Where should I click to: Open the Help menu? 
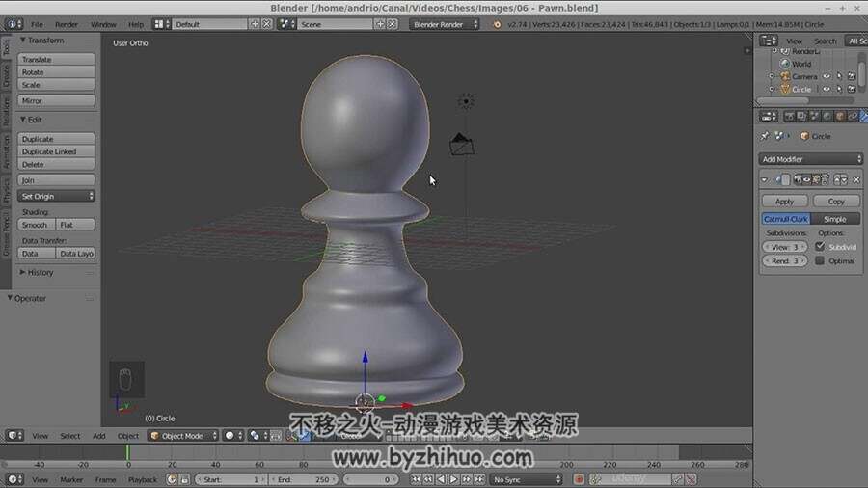136,24
